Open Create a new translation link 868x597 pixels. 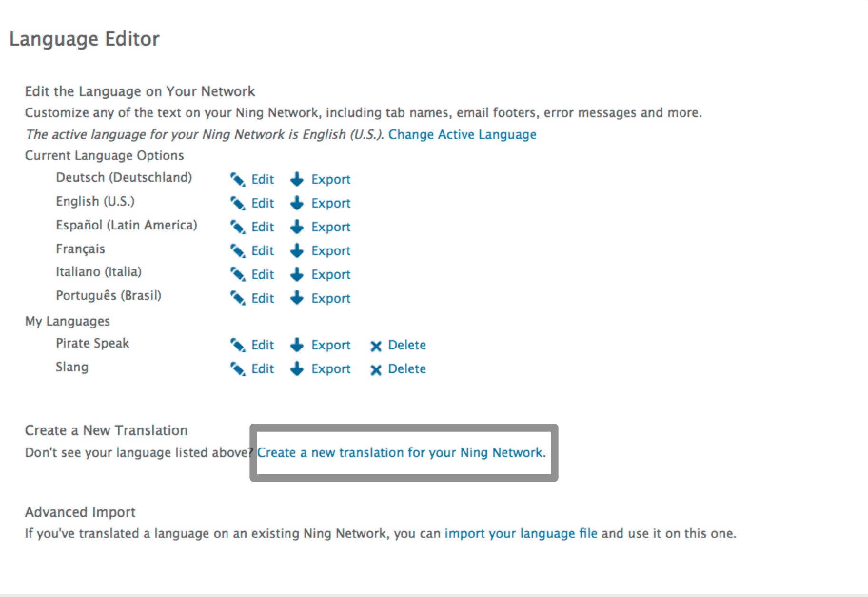[x=400, y=453]
